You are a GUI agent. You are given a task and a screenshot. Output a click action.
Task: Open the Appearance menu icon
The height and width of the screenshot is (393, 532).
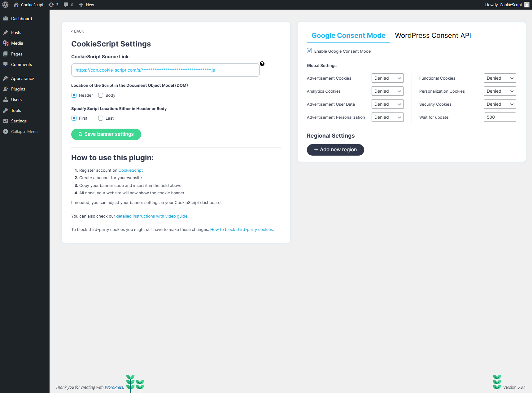[x=6, y=78]
